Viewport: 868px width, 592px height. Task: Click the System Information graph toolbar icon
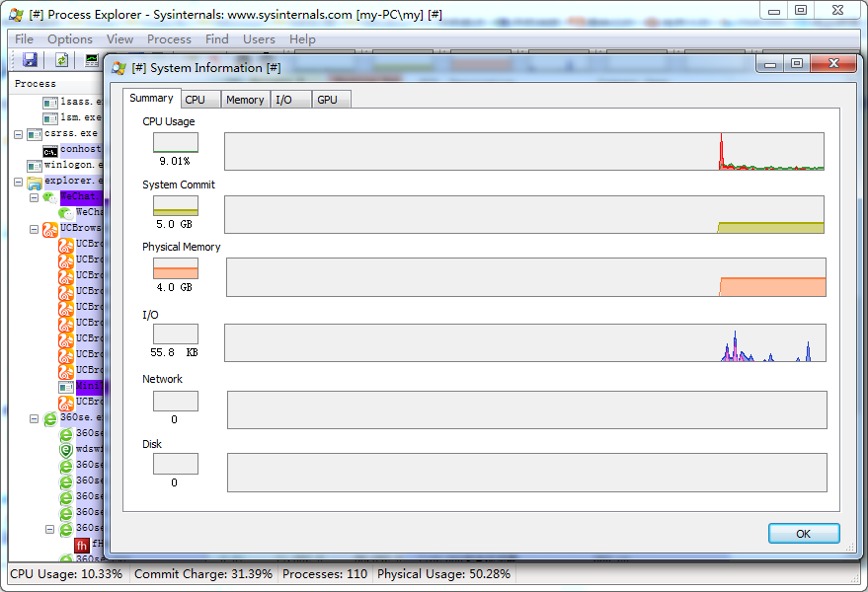92,60
